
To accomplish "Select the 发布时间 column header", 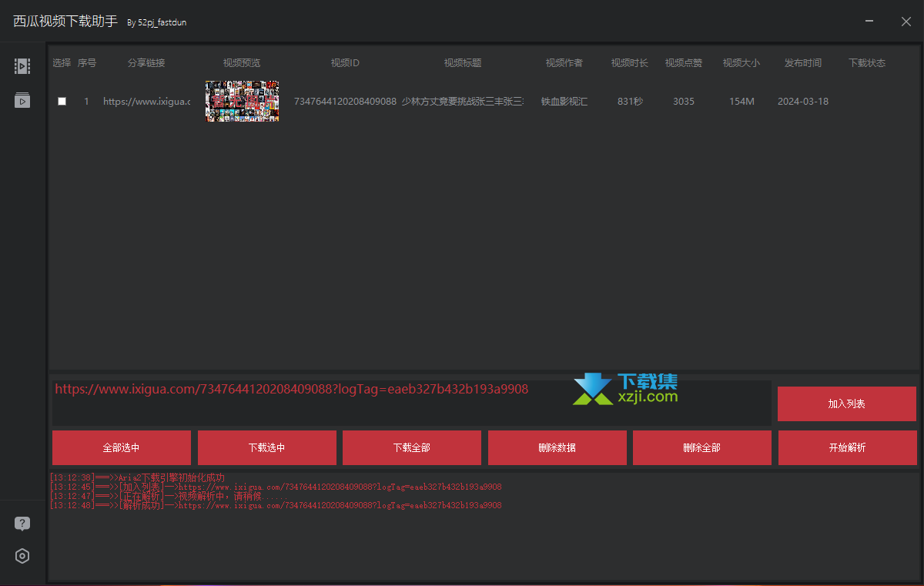I will 803,63.
